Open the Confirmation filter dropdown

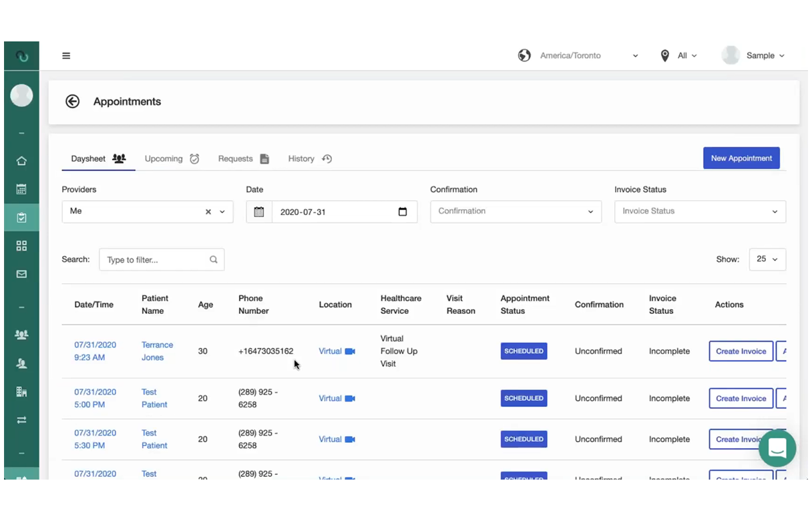(x=516, y=212)
